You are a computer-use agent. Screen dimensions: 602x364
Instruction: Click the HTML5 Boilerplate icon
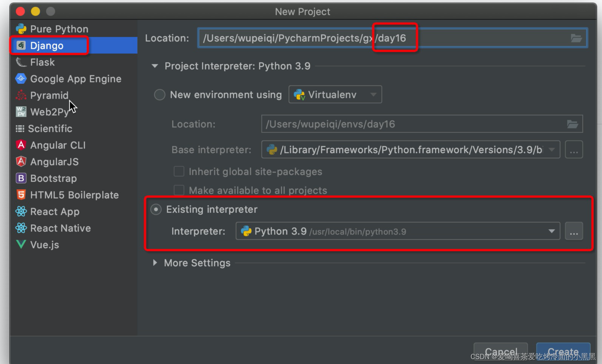(21, 195)
